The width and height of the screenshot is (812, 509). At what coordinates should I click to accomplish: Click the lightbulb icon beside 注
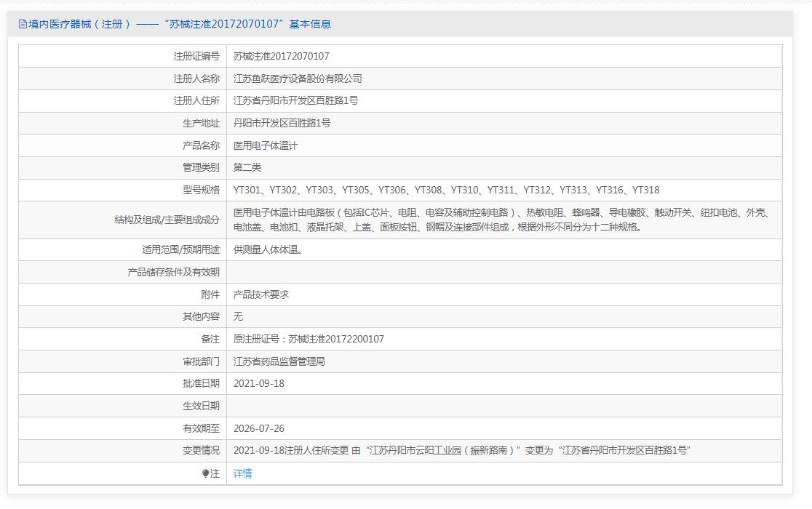(x=206, y=473)
